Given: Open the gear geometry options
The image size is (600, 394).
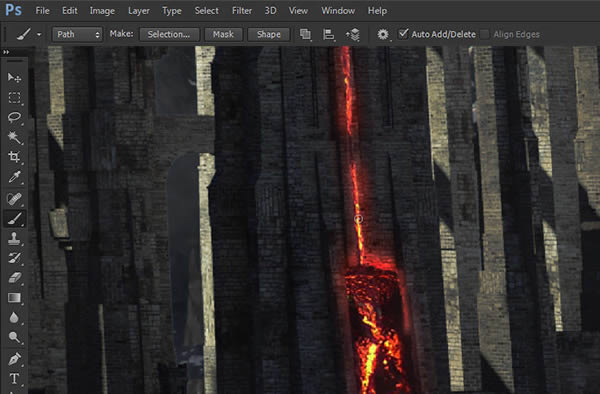Looking at the screenshot, I should pyautogui.click(x=383, y=34).
